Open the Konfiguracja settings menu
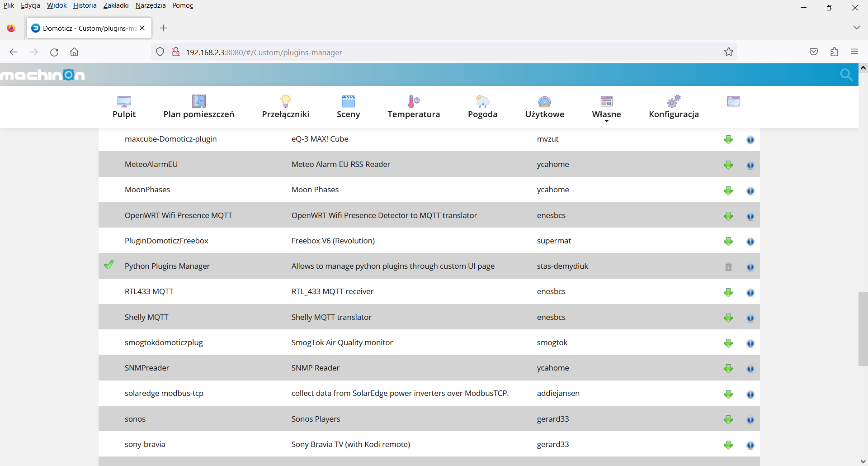Screen dimensions: 868x466 coord(674,107)
